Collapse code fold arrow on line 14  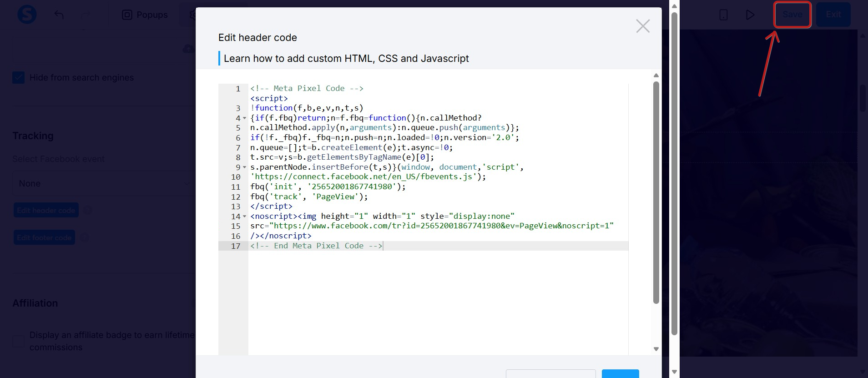245,217
